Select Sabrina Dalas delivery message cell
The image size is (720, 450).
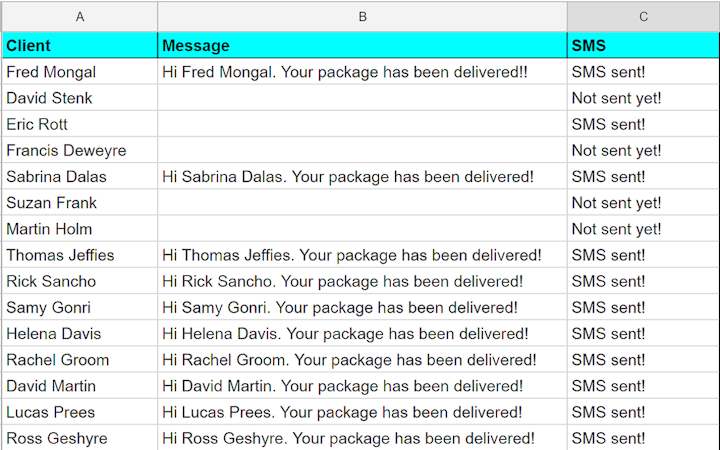362,176
